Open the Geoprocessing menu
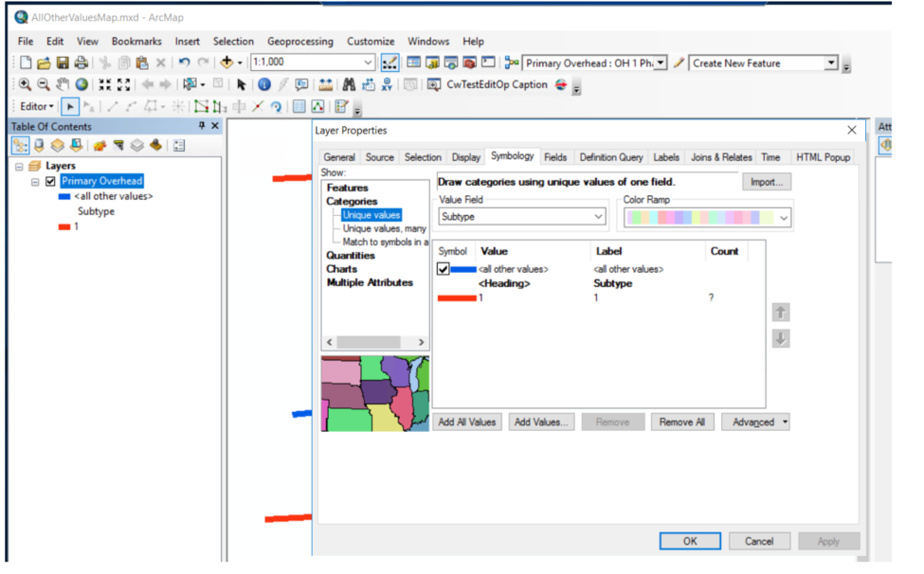Viewport: 924px width, 574px height. (x=300, y=42)
